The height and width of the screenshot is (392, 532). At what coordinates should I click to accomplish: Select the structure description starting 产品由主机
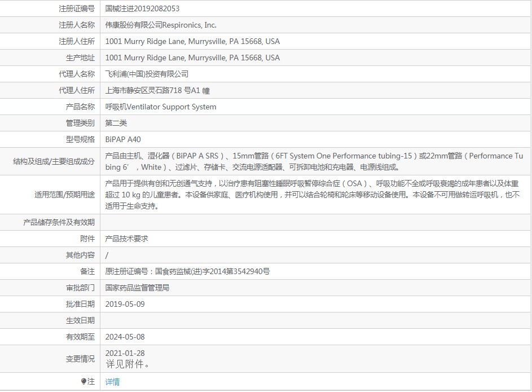click(314, 161)
